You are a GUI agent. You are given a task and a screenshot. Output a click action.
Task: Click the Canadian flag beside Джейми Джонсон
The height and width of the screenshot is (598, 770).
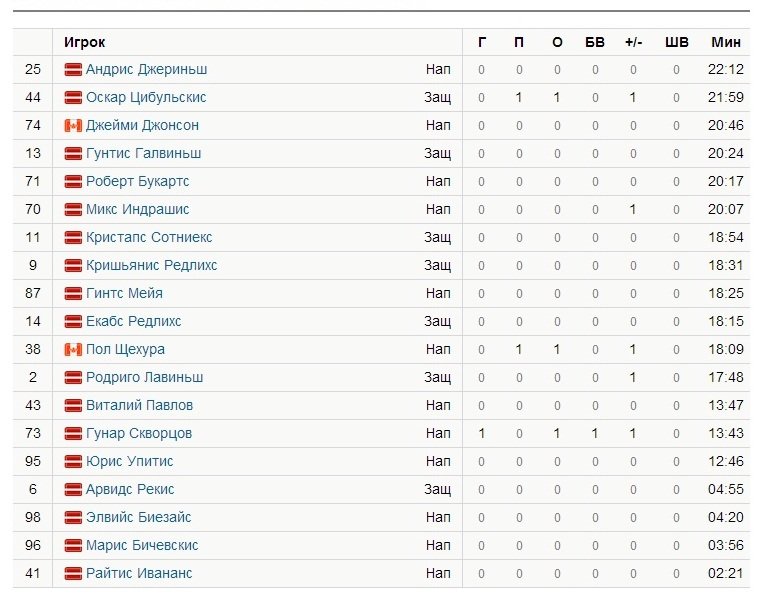pyautogui.click(x=73, y=126)
